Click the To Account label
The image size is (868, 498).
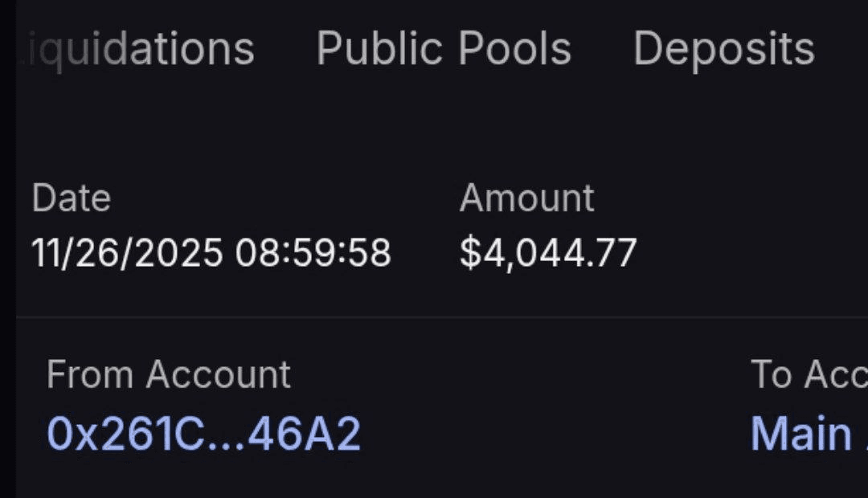pyautogui.click(x=808, y=375)
